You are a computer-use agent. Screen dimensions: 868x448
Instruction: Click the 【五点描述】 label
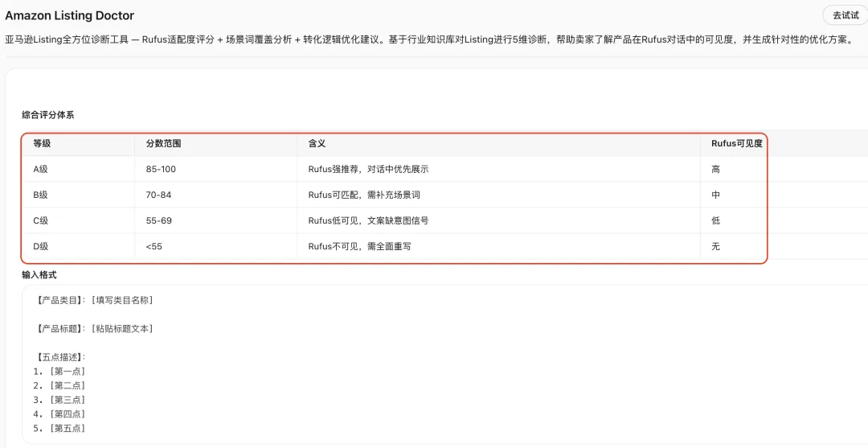pos(61,357)
